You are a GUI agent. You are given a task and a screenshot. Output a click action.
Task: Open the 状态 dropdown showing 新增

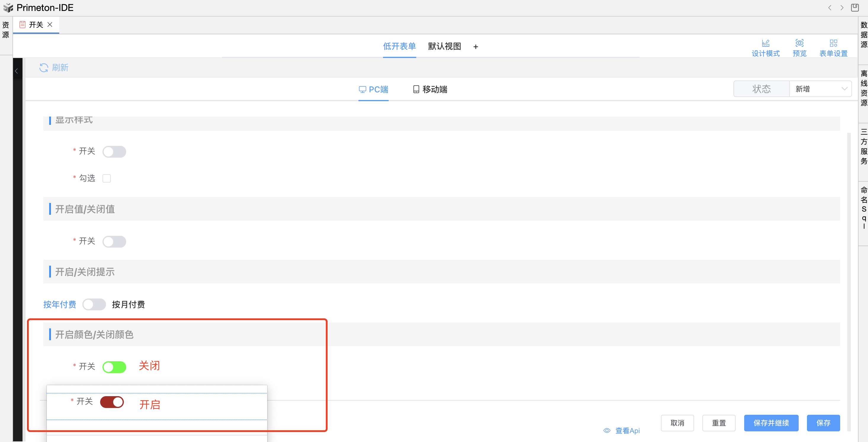pos(820,89)
